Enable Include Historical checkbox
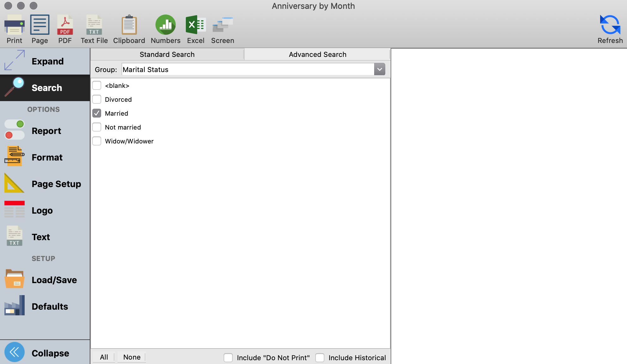Viewport: 627px width, 364px height. click(320, 358)
